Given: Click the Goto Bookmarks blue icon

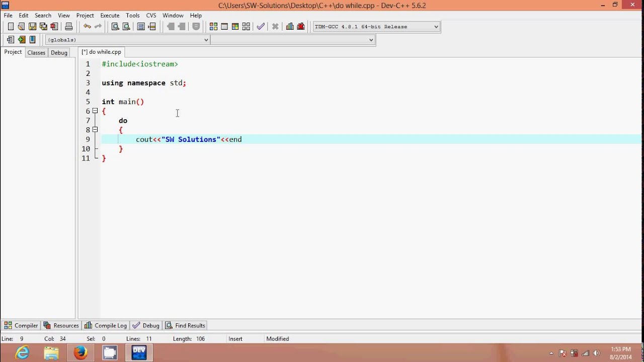Looking at the screenshot, I should pos(32,40).
